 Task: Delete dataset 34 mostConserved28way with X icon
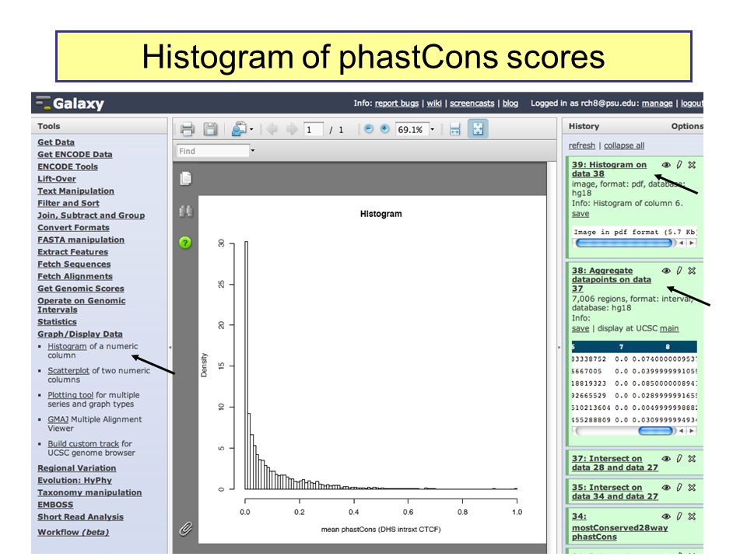tap(692, 516)
